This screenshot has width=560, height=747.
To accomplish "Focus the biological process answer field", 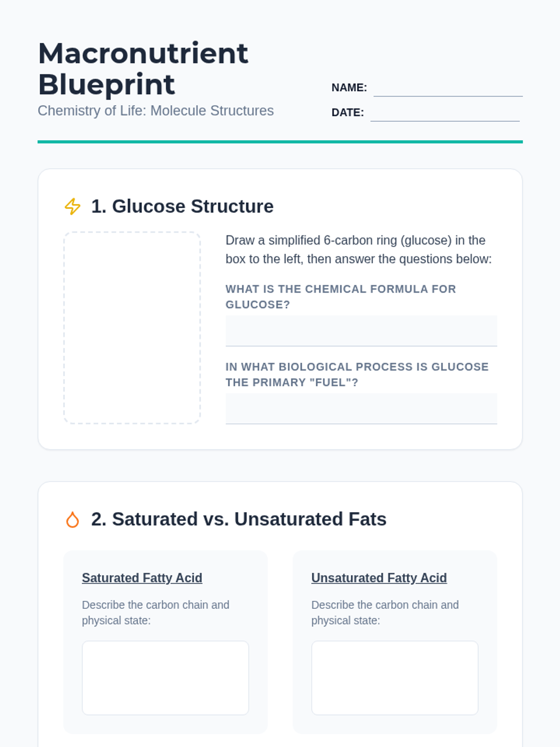I will pyautogui.click(x=361, y=409).
